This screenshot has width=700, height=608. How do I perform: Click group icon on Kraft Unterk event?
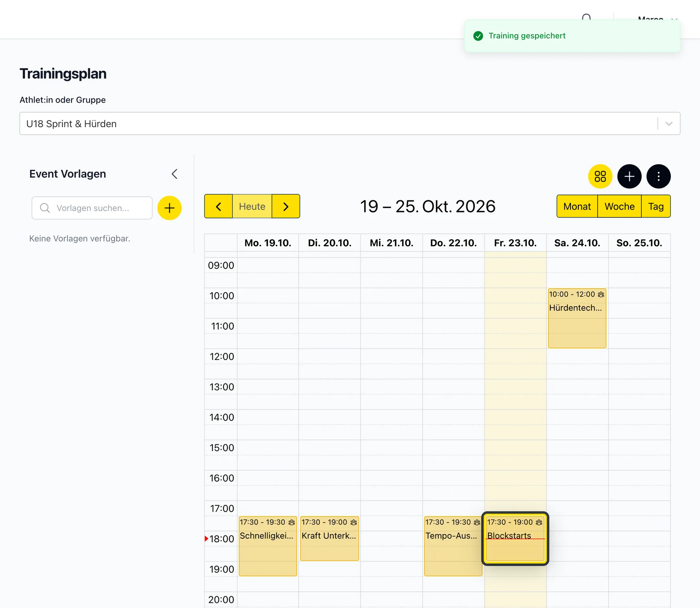pos(353,522)
